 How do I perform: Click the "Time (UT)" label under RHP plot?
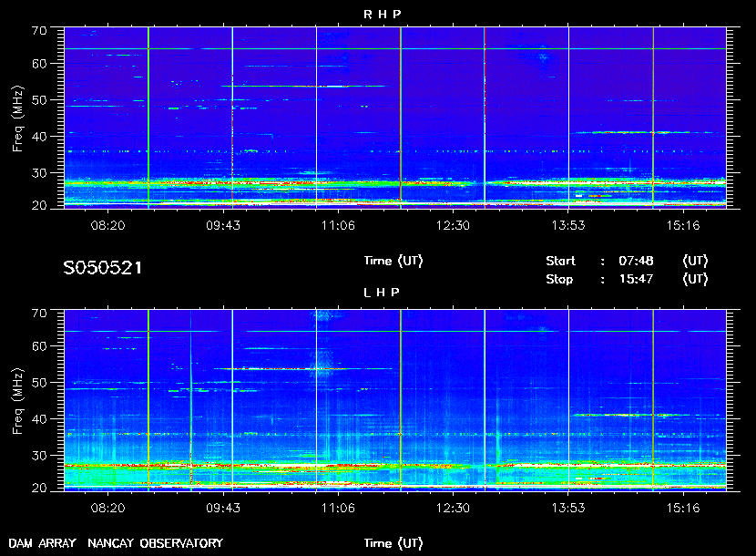point(393,261)
